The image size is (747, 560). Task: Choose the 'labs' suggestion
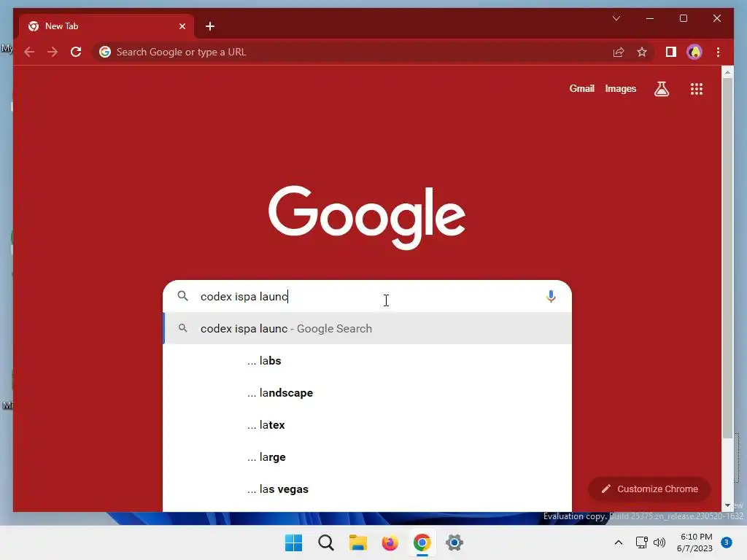[x=368, y=361]
